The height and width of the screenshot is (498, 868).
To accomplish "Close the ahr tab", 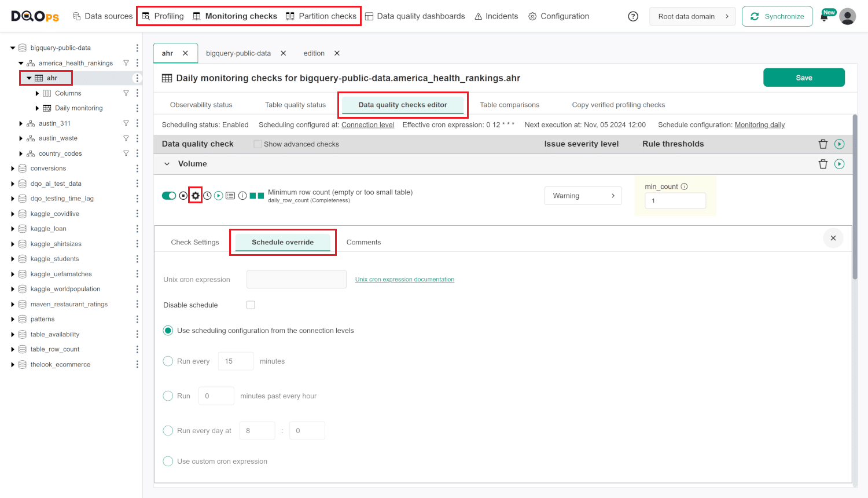I will coord(185,53).
